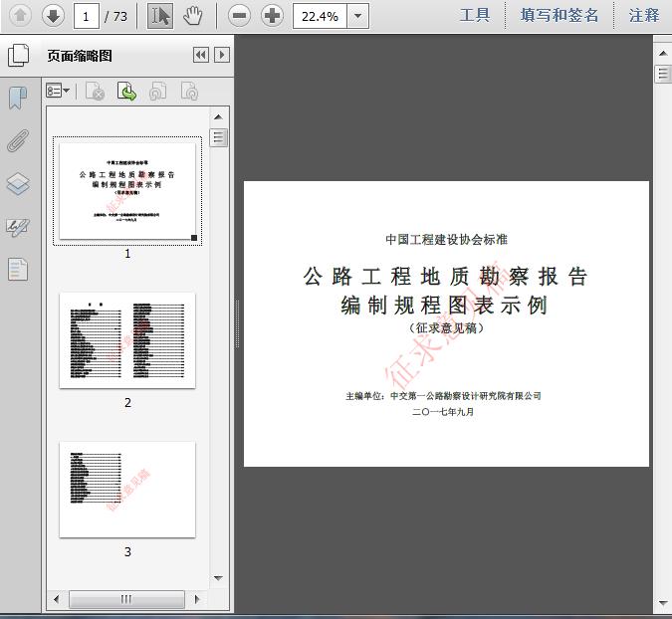Click the page 3 label under thumbnail
The image size is (672, 619).
point(127,551)
